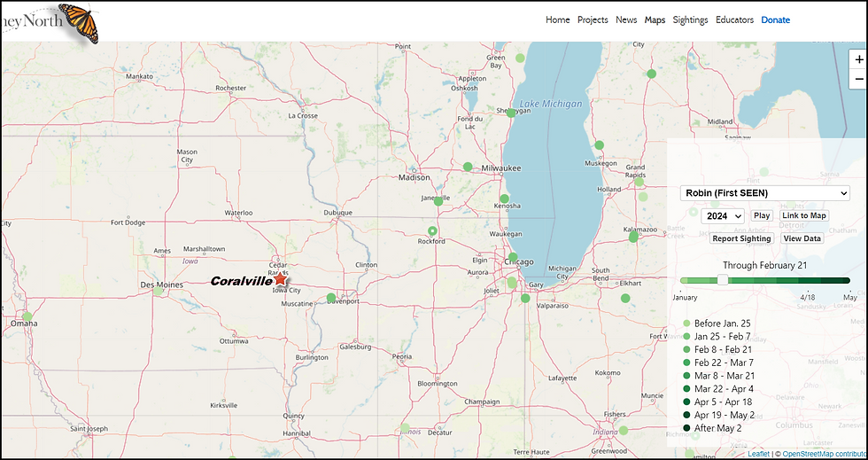Open the Leaflet attribution link

758,454
